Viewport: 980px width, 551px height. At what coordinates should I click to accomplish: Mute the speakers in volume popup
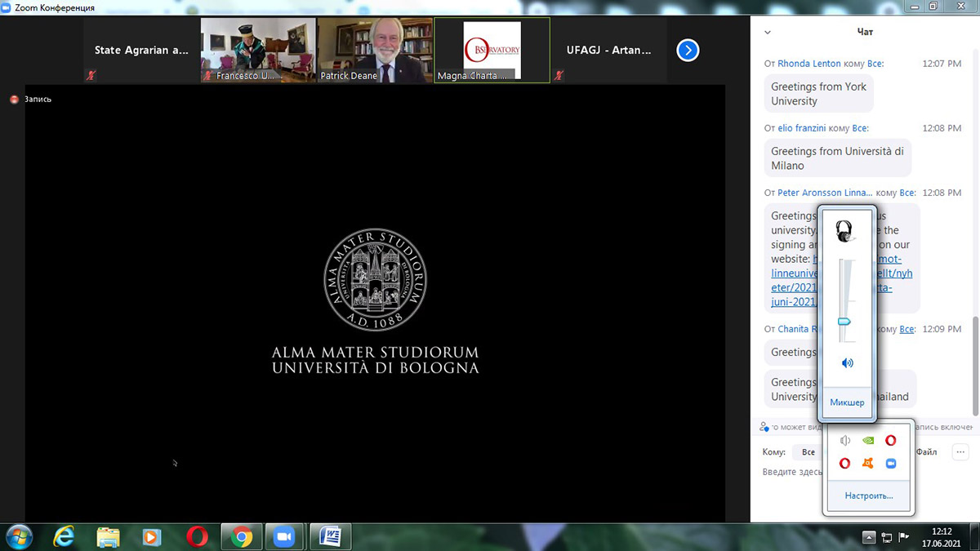click(x=847, y=363)
